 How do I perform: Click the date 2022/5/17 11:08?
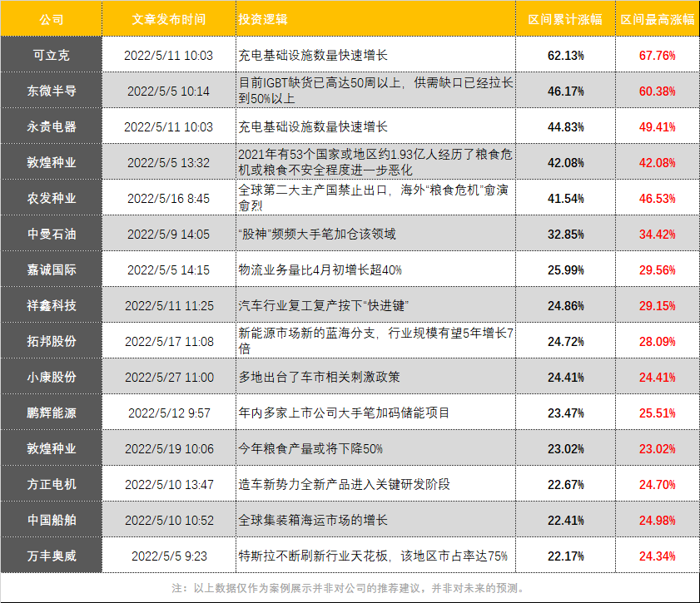point(169,341)
